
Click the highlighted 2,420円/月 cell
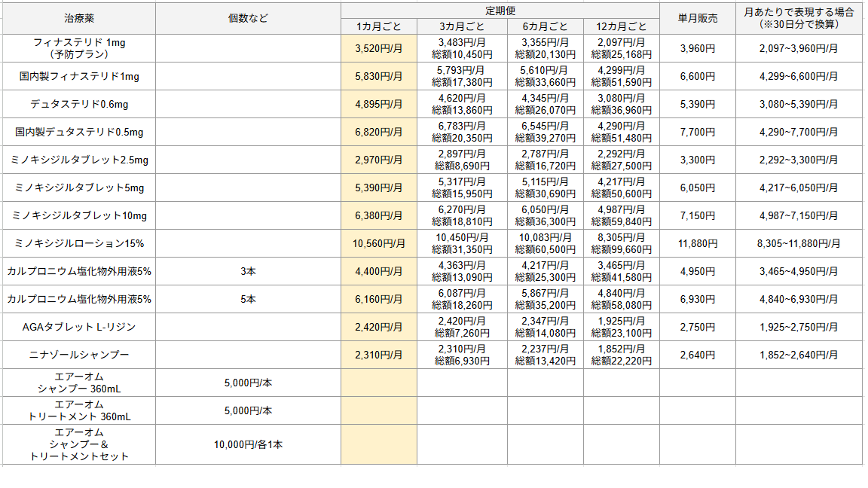pyautogui.click(x=379, y=327)
